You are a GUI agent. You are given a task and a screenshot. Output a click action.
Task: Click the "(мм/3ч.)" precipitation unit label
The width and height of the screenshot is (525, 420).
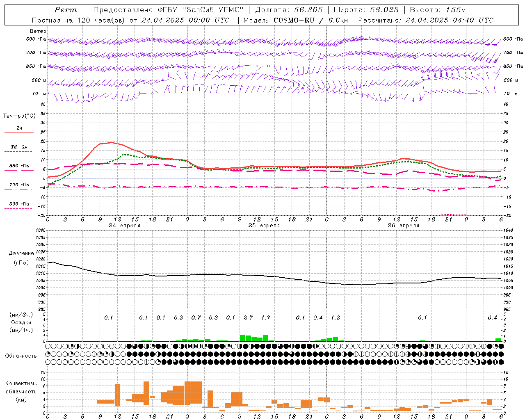coord(21,315)
